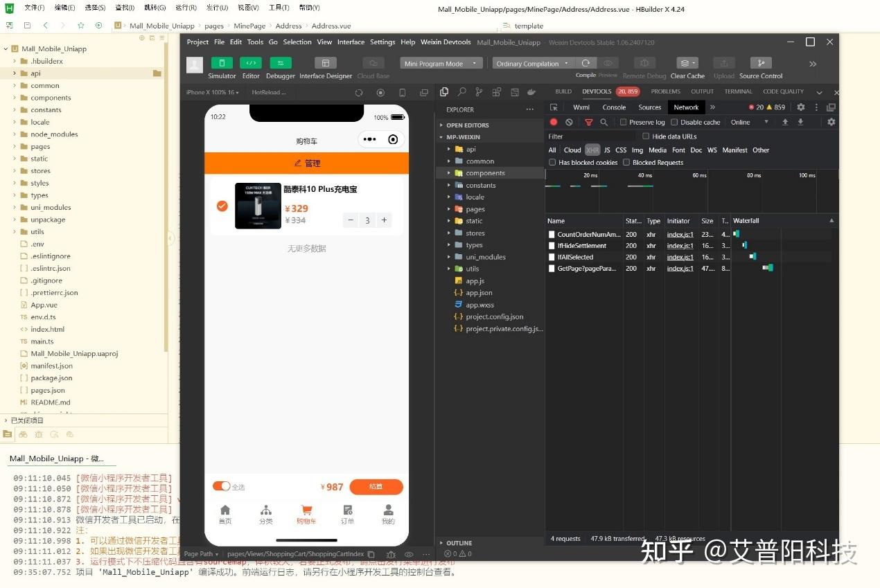
Task: Toggle the device phone frame icon
Action: 402,92
